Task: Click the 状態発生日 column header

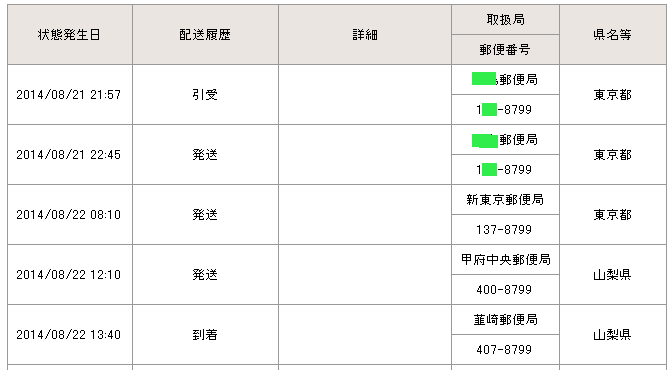Action: pos(69,35)
